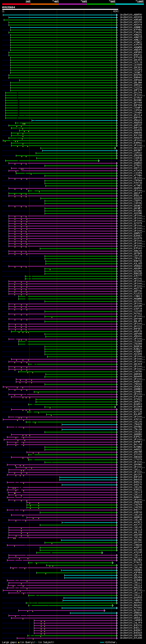This screenshot has height=644, width=146.
Task: Select hit label UniRef100_Q5KU23
Action: click(x=131, y=120)
